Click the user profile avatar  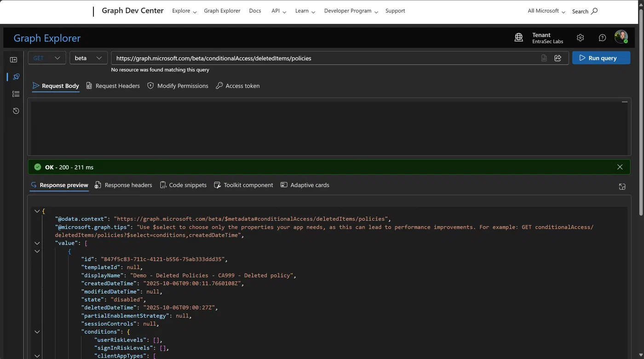tap(621, 37)
